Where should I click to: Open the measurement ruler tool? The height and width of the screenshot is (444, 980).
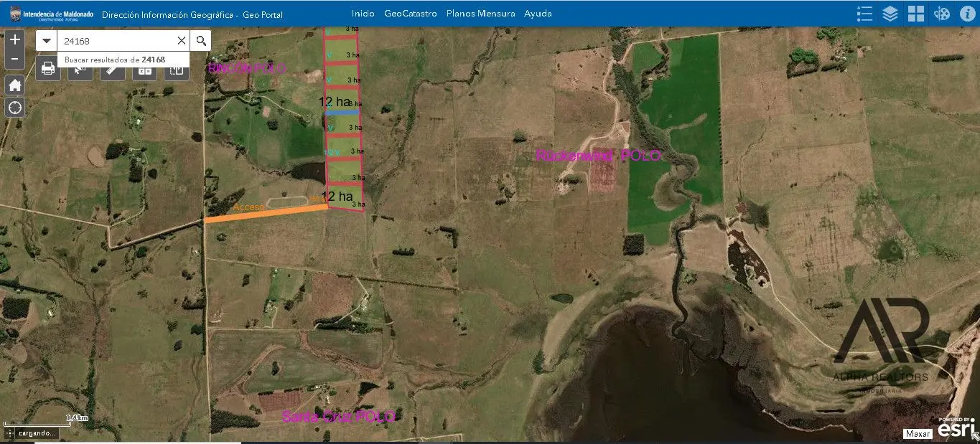[x=112, y=70]
